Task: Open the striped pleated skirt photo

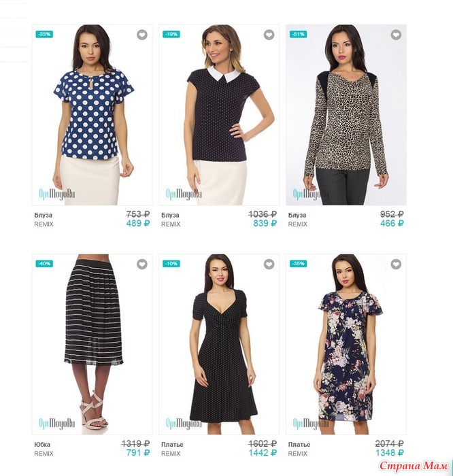Action: 93,345
